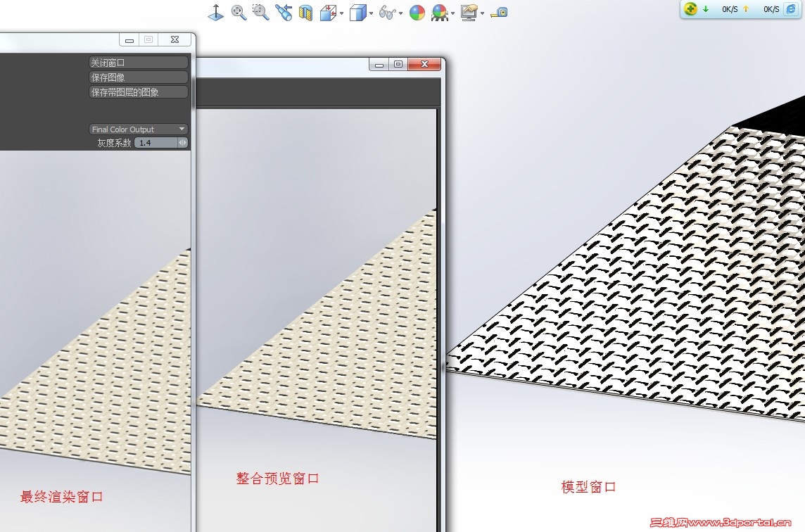
Task: Click the Display Style cube icon
Action: [358, 13]
